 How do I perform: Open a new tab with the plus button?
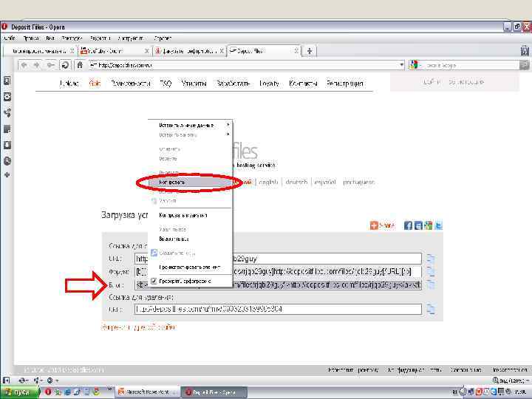[x=310, y=51]
